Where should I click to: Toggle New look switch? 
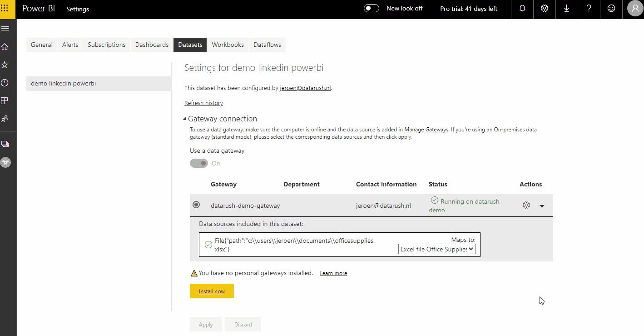[x=372, y=9]
